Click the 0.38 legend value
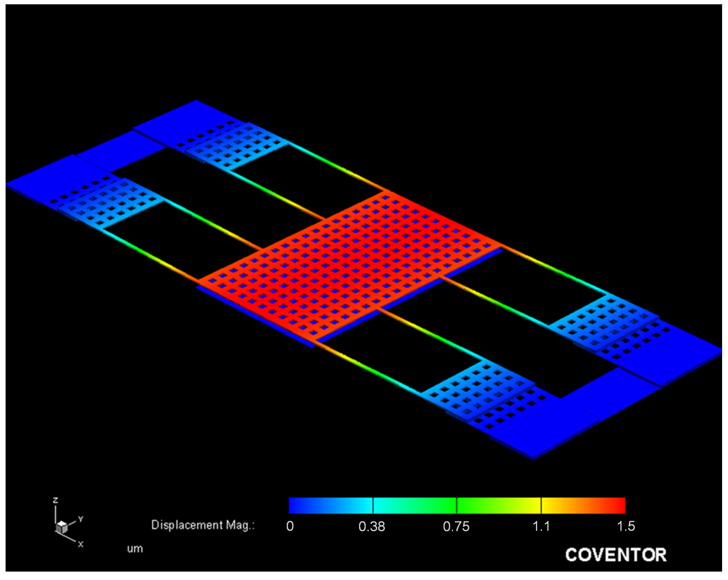The width and height of the screenshot is (728, 580). pyautogui.click(x=371, y=526)
